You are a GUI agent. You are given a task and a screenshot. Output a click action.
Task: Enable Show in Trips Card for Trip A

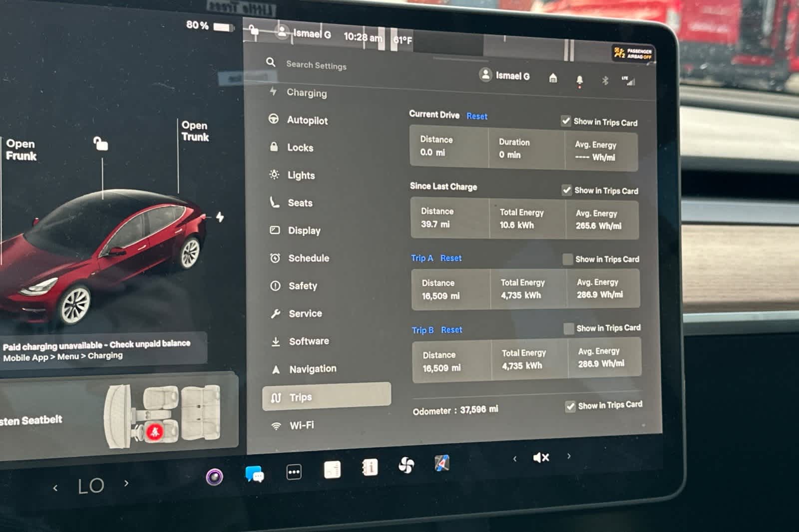tap(568, 259)
